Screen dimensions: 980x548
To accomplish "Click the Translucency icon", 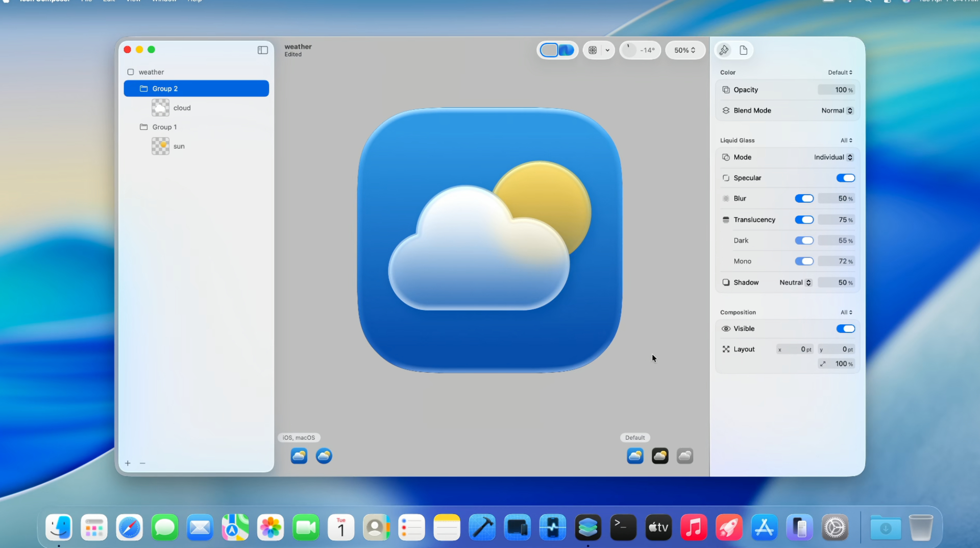I will point(726,220).
